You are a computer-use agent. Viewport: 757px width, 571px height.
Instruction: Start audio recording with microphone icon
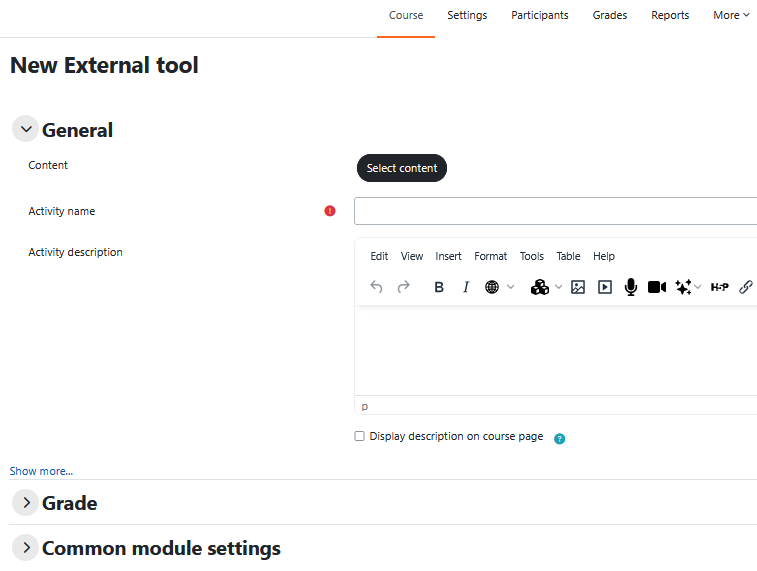631,287
